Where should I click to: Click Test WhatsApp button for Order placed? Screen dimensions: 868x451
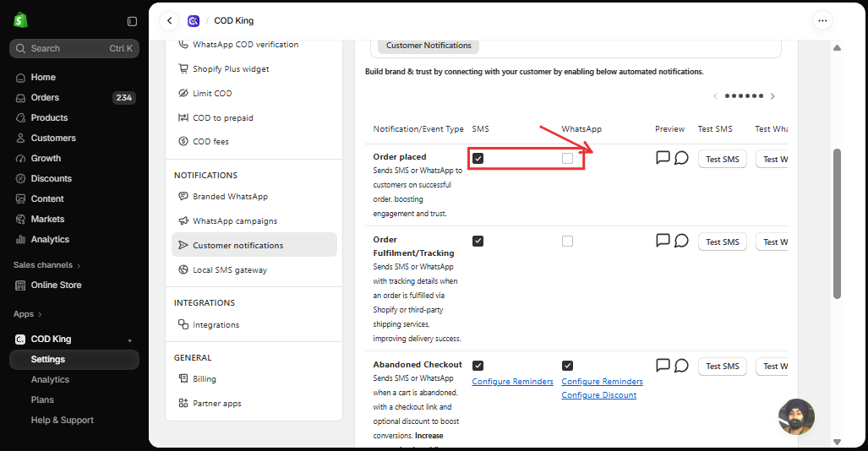(x=772, y=160)
